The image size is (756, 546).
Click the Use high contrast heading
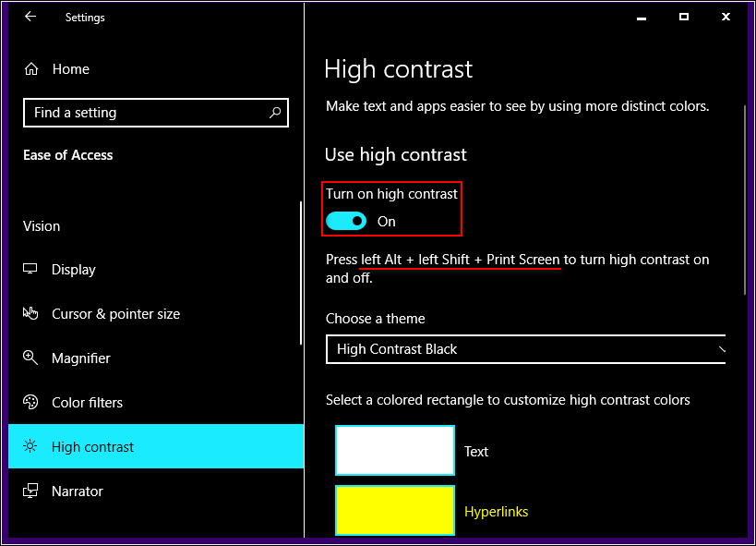396,154
